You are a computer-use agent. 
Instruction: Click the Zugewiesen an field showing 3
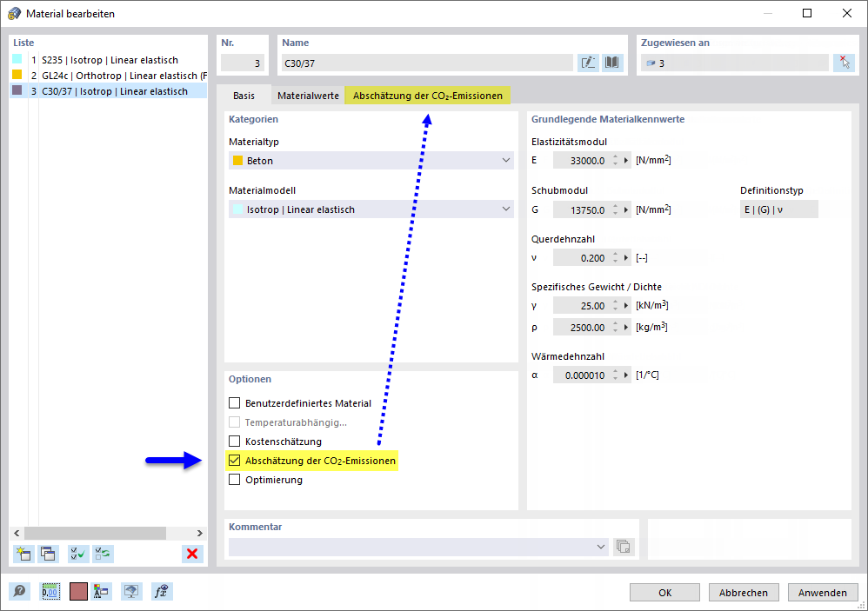(735, 63)
